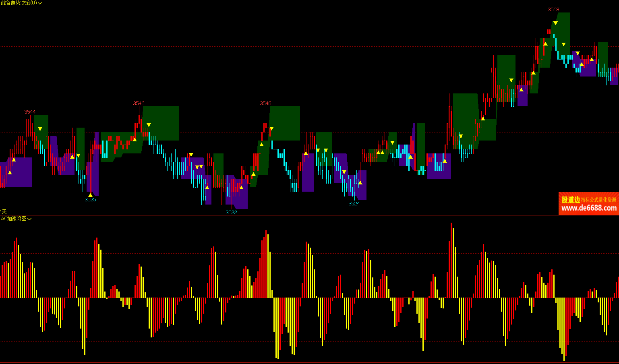The width and height of the screenshot is (619, 364).
Task: Click yellow up arrow directly above 3525 label
Action: click(x=90, y=195)
